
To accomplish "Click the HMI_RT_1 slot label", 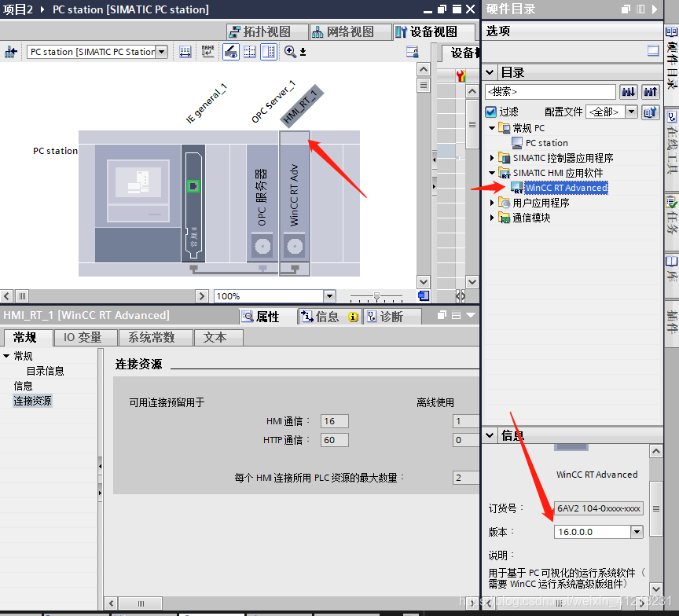I will (301, 105).
